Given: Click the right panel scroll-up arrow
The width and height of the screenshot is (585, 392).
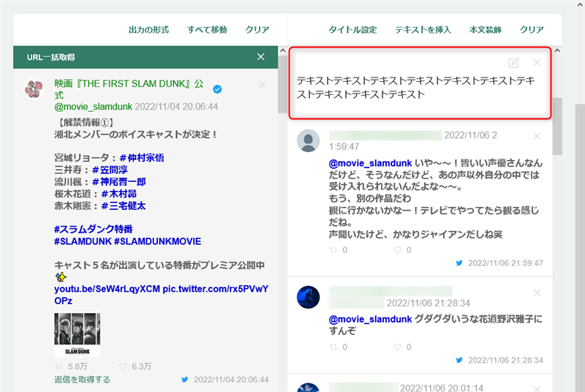Looking at the screenshot, I should click(x=557, y=50).
